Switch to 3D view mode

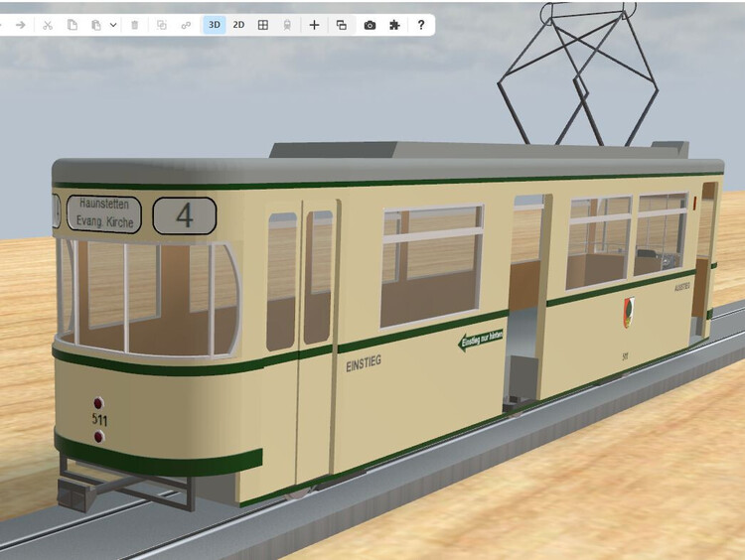pos(215,25)
